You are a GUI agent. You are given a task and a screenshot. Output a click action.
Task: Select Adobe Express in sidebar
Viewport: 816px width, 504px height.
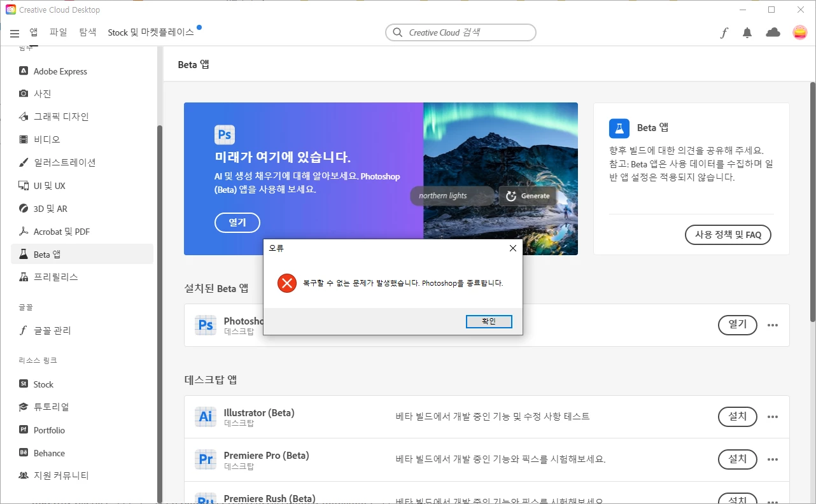pyautogui.click(x=82, y=71)
